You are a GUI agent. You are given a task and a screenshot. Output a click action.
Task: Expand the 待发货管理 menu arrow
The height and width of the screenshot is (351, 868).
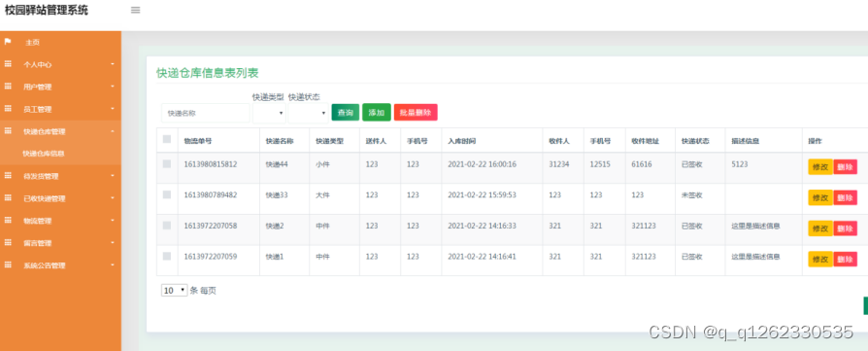(113, 176)
